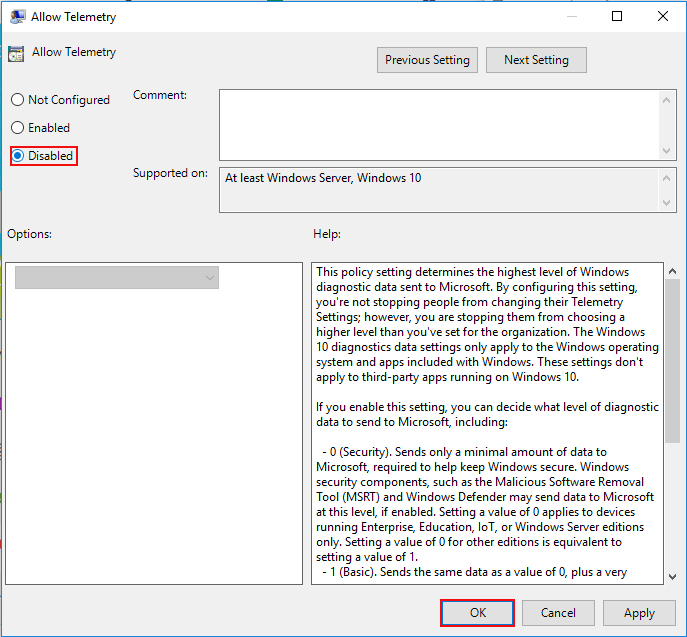Click the 'At least Windows Server, Windows 10' text

[323, 178]
